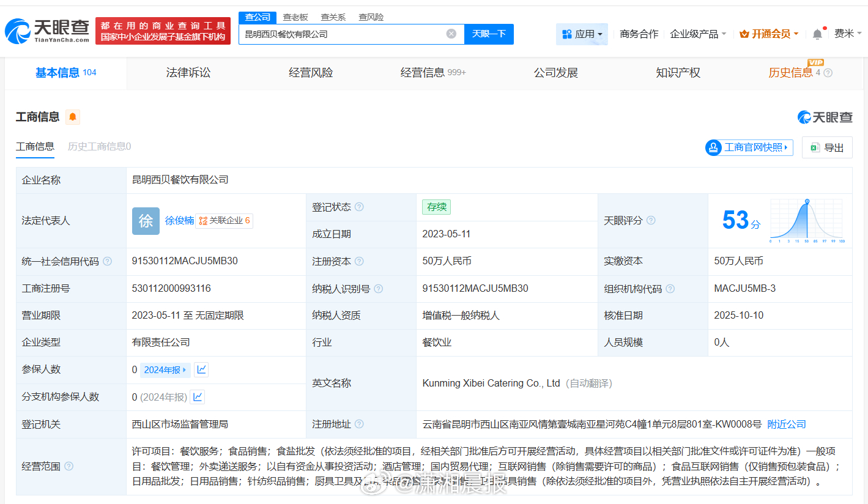Viewport: 868px width, 504px height.
Task: Open insured headcount trend chart icon
Action: click(201, 369)
